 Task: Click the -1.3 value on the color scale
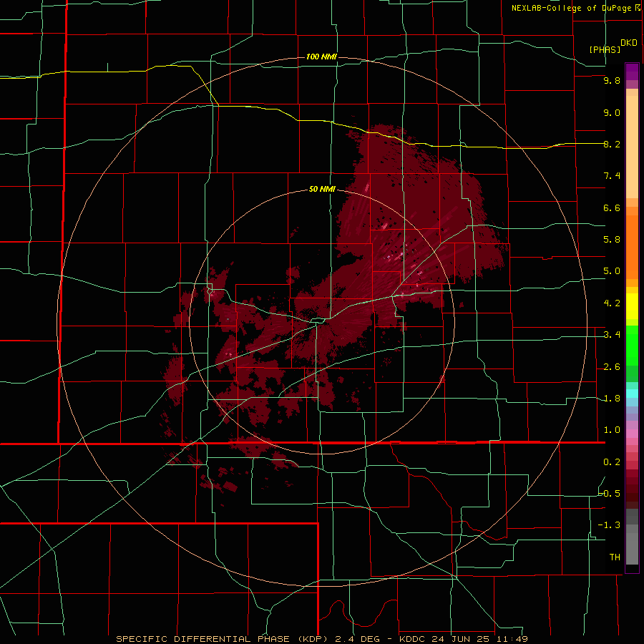[x=610, y=525]
